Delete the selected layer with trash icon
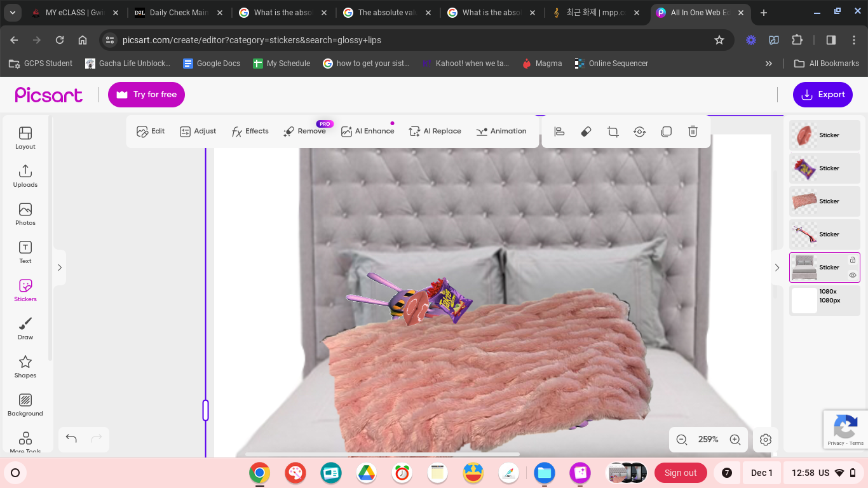The height and width of the screenshot is (488, 868). point(693,132)
